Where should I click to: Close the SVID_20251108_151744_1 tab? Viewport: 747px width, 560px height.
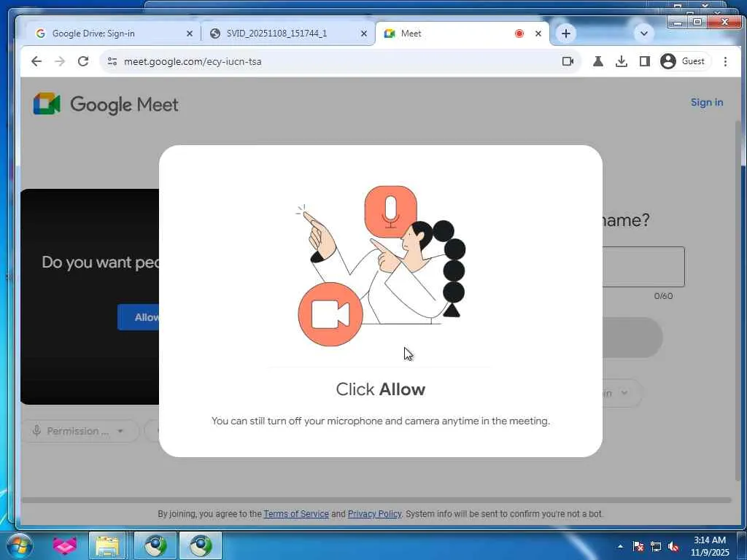pyautogui.click(x=364, y=34)
